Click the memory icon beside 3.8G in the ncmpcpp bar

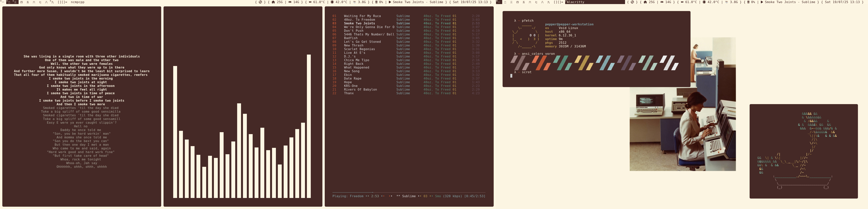tap(355, 2)
